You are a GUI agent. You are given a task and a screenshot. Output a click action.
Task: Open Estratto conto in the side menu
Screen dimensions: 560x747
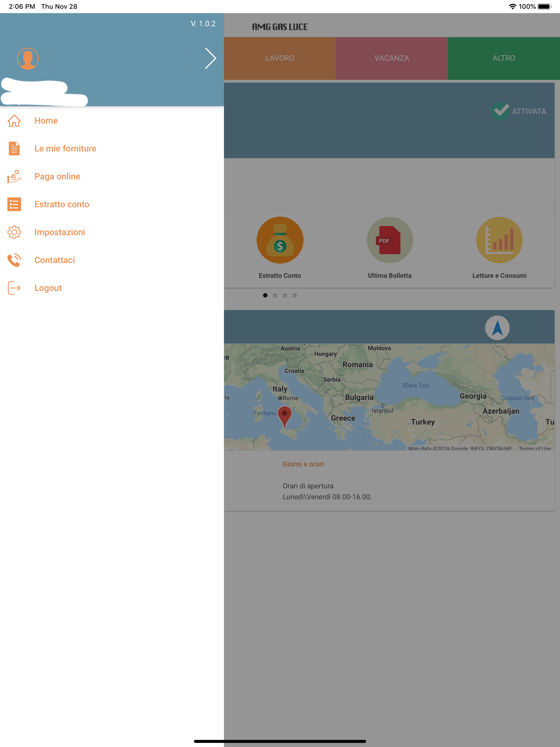coord(62,204)
